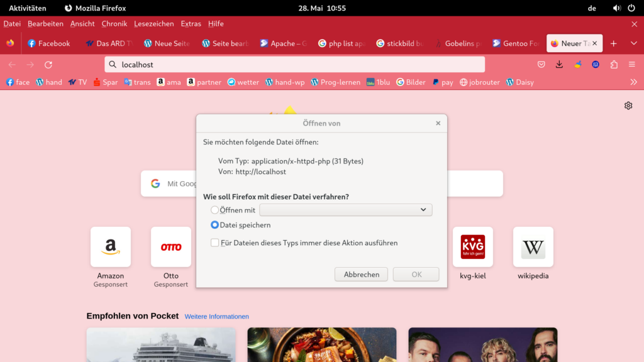The height and width of the screenshot is (362, 644).
Task: Check "Für Dateien dieses Typs immer" checkbox
Action: click(x=215, y=243)
